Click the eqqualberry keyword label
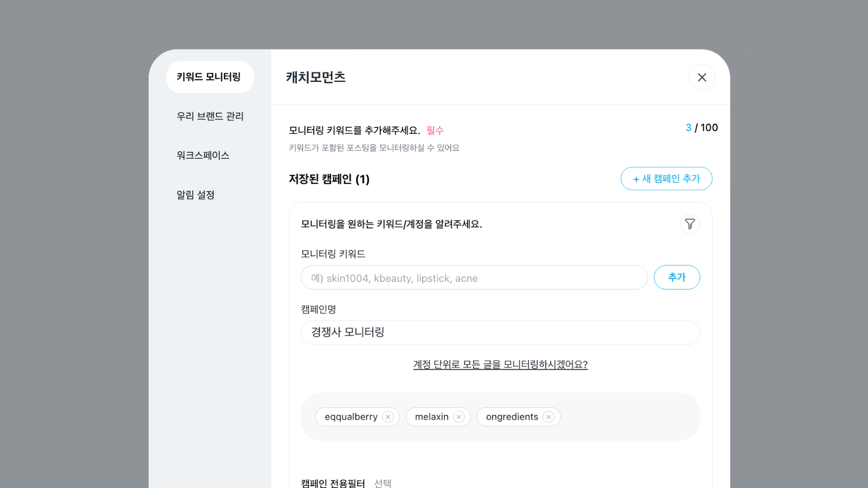The image size is (868, 488). 351,417
